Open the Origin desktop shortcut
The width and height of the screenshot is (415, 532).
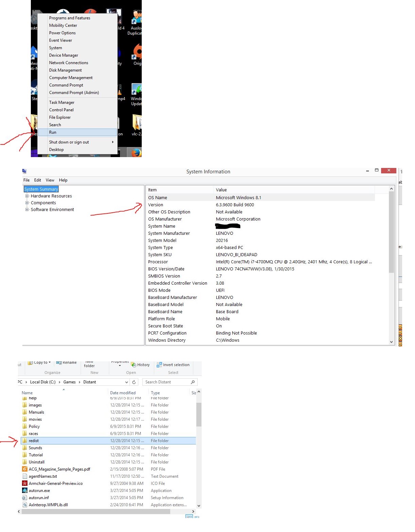click(137, 54)
